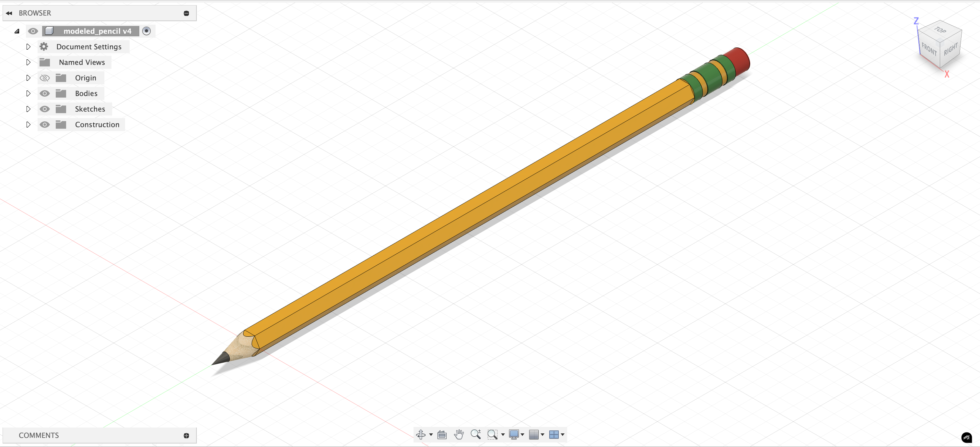Expand the Construction folder
This screenshot has height=447, width=980.
tap(28, 125)
